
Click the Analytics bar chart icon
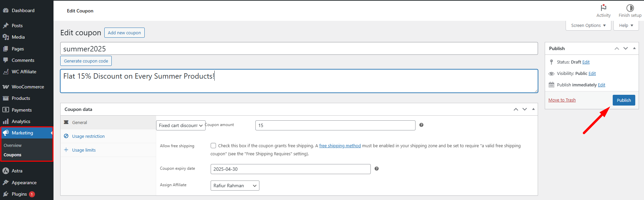(6, 121)
